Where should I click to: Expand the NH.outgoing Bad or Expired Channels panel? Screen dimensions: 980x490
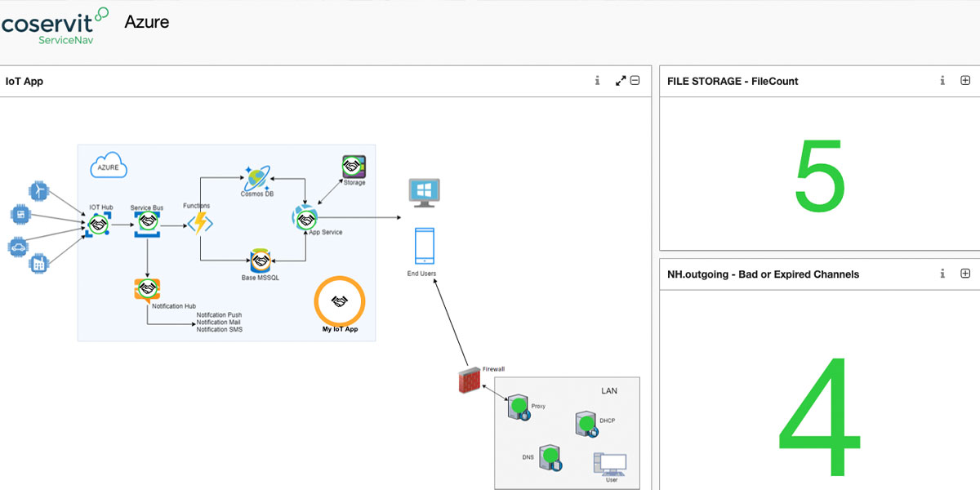(x=965, y=274)
